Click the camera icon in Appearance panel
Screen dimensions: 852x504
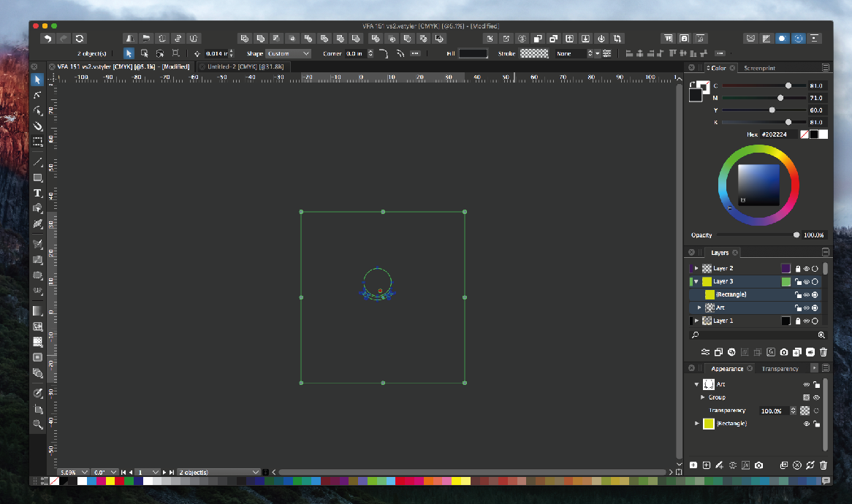759,465
